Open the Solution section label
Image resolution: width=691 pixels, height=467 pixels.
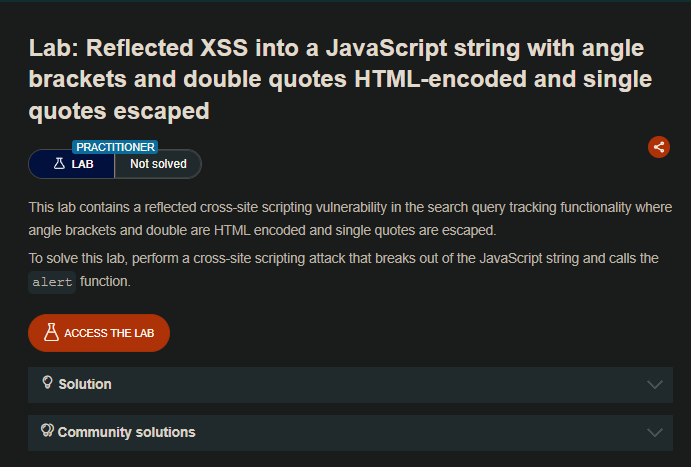pos(85,384)
